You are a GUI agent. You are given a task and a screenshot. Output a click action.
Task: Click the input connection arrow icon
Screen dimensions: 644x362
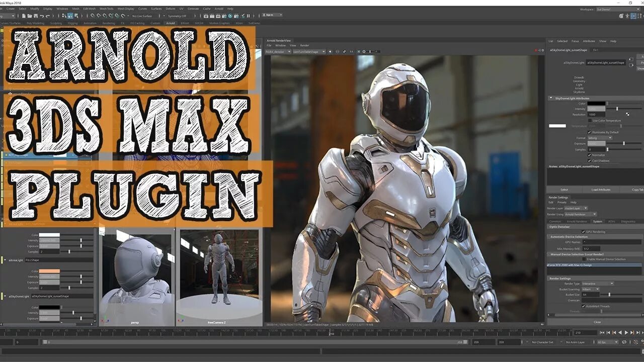click(631, 59)
